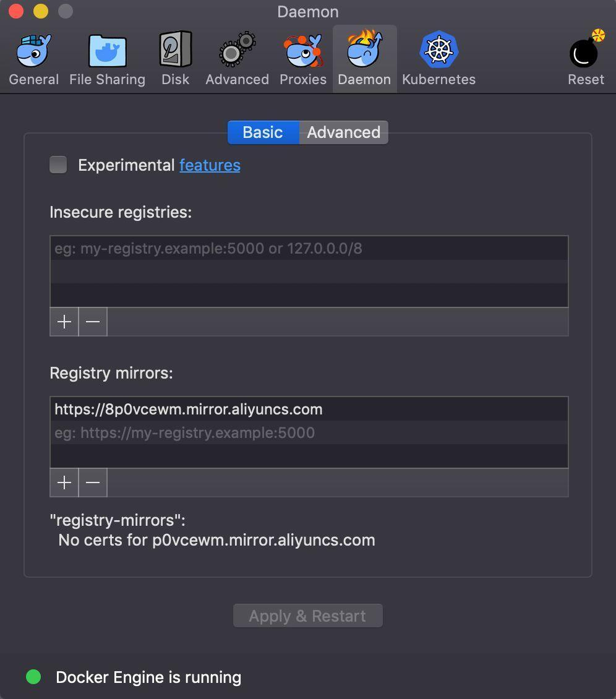616x699 pixels.
Task: Click Apply & Restart button
Action: (307, 615)
